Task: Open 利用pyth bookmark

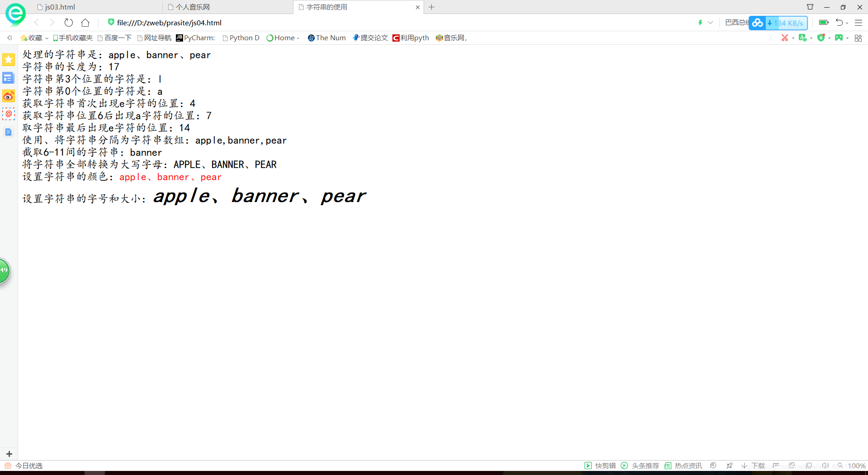Action: point(410,38)
